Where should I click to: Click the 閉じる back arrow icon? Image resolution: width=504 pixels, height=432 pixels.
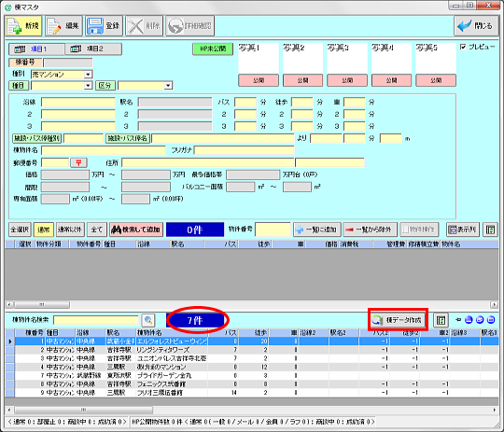[x=465, y=26]
